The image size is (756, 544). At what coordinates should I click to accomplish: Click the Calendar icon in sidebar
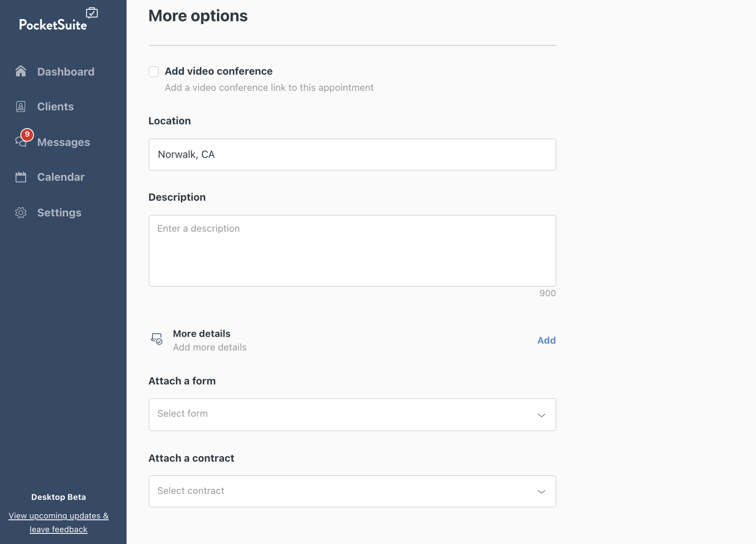21,177
